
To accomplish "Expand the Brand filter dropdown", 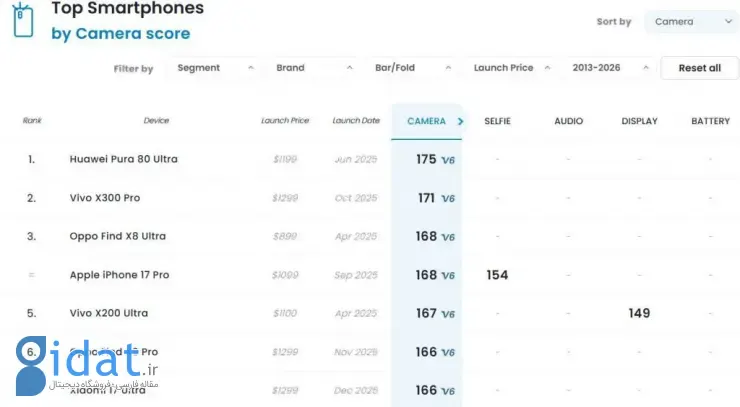I will [314, 68].
